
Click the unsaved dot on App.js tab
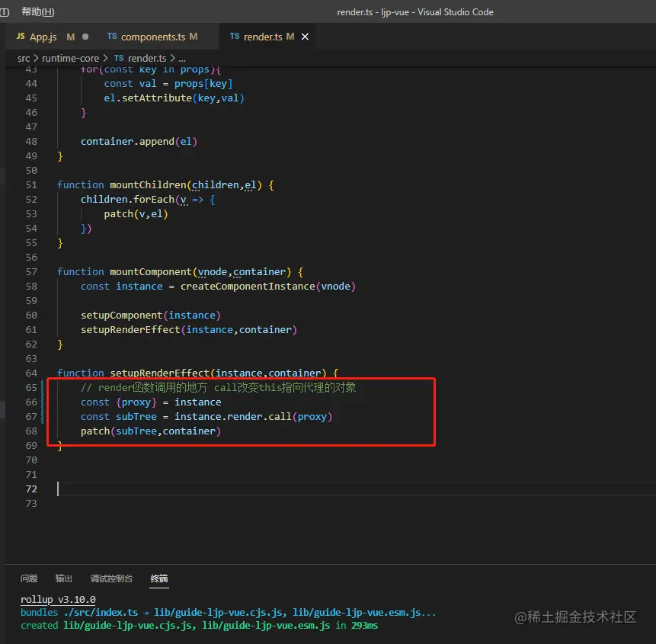85,37
